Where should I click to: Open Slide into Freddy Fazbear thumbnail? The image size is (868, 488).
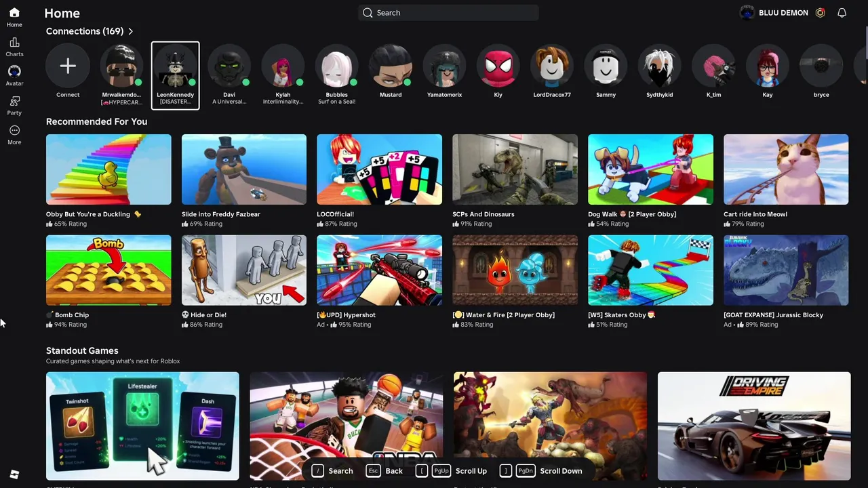pyautogui.click(x=244, y=169)
